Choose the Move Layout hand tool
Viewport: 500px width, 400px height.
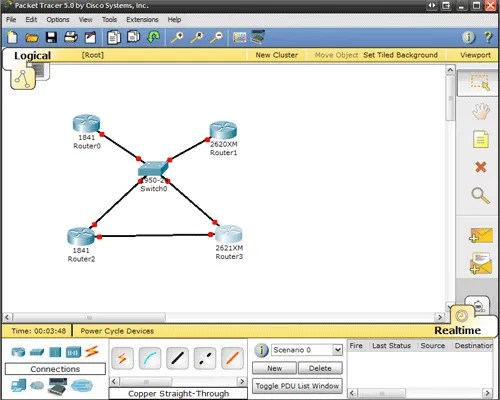coord(481,111)
